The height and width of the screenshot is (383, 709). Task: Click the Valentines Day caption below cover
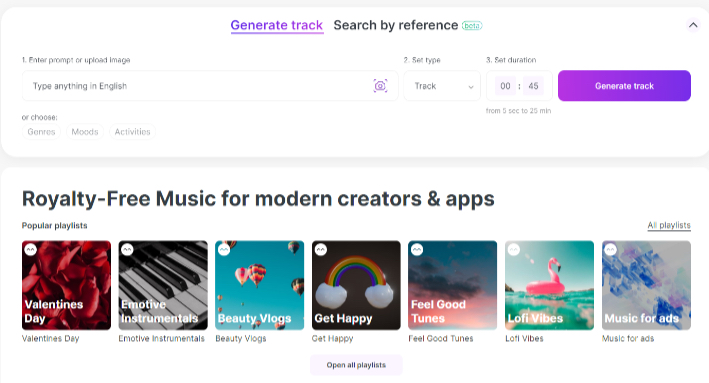51,338
